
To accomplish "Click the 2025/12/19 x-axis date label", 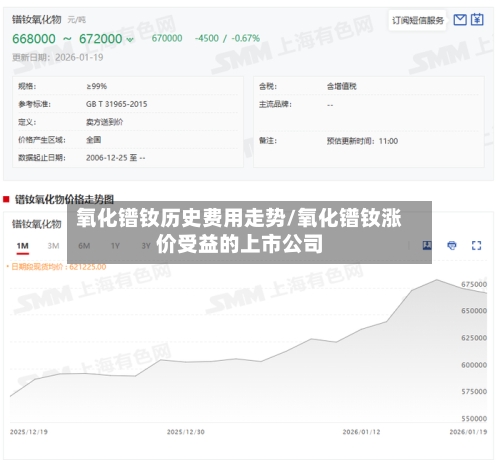I will [29, 432].
